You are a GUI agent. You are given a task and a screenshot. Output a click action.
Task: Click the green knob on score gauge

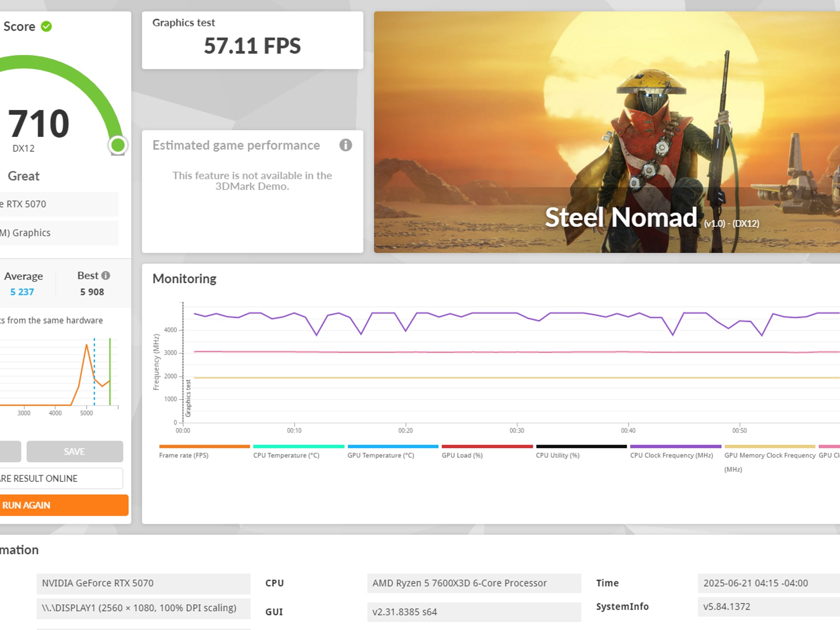click(118, 145)
